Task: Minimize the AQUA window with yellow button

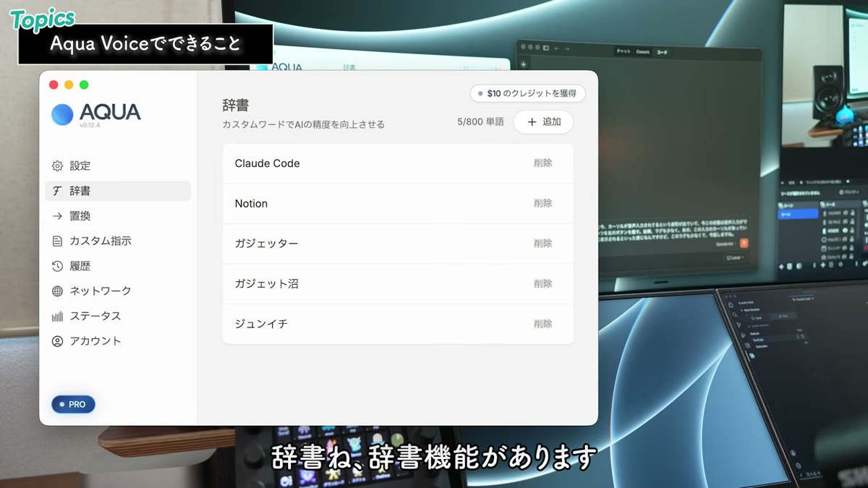Action: pos(69,85)
